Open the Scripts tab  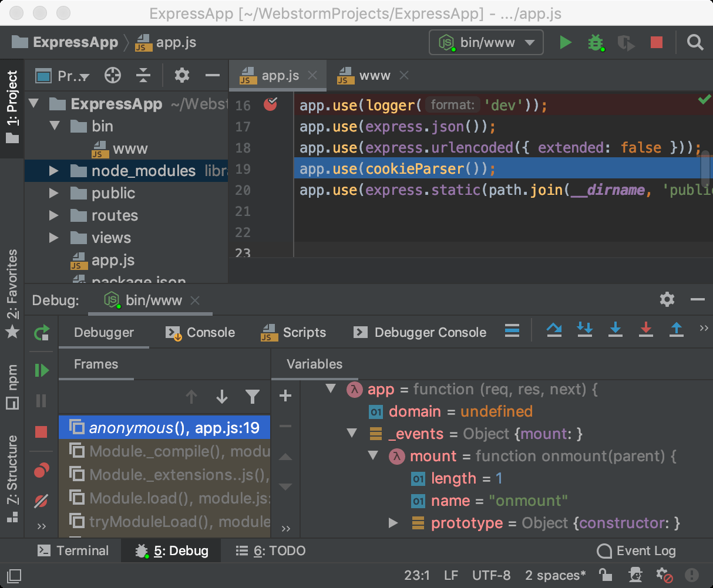tap(294, 332)
